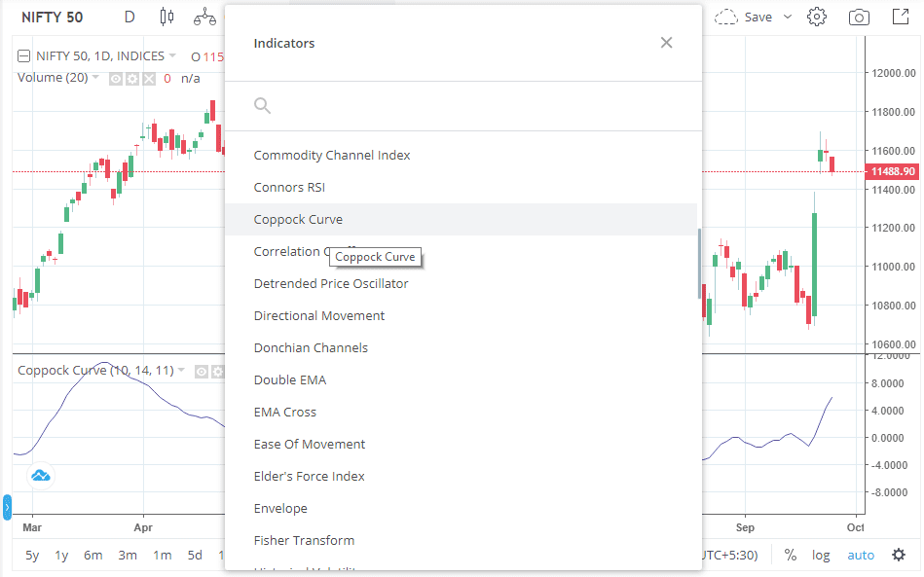
Task: Click the Save button
Action: click(x=758, y=18)
